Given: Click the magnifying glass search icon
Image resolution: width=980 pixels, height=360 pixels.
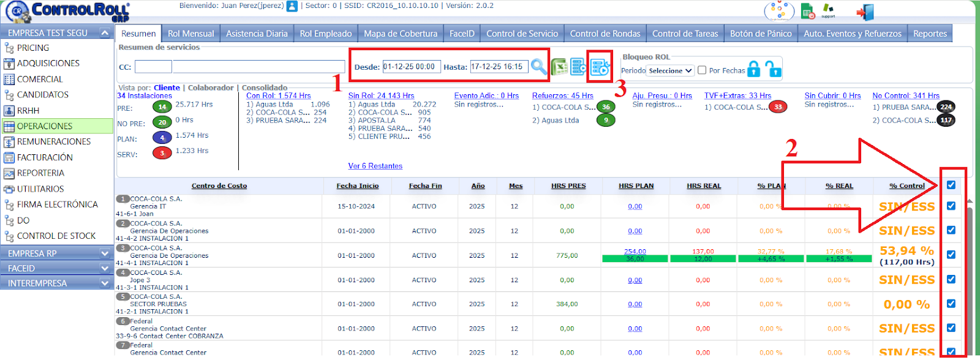Looking at the screenshot, I should point(538,67).
